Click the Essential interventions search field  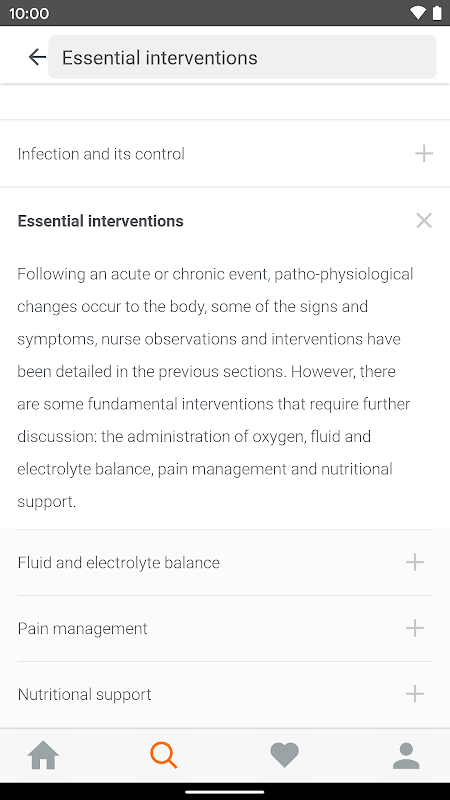(242, 57)
